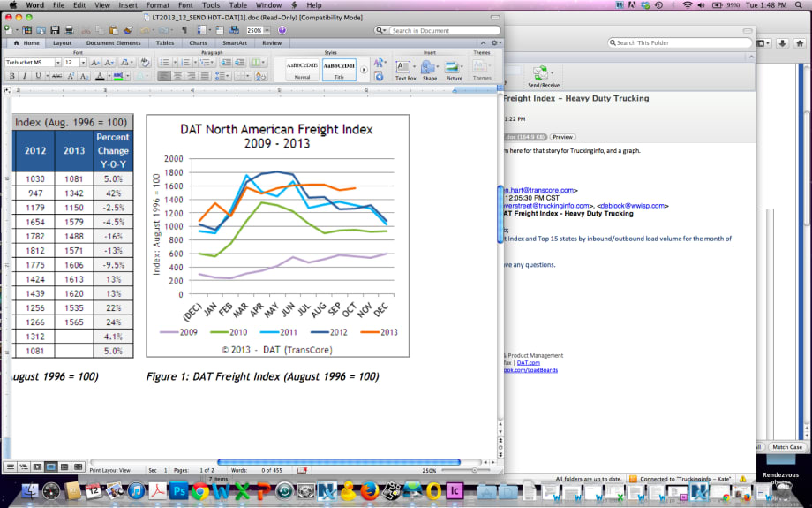This screenshot has height=508, width=812.
Task: Align text left
Action: (163, 76)
